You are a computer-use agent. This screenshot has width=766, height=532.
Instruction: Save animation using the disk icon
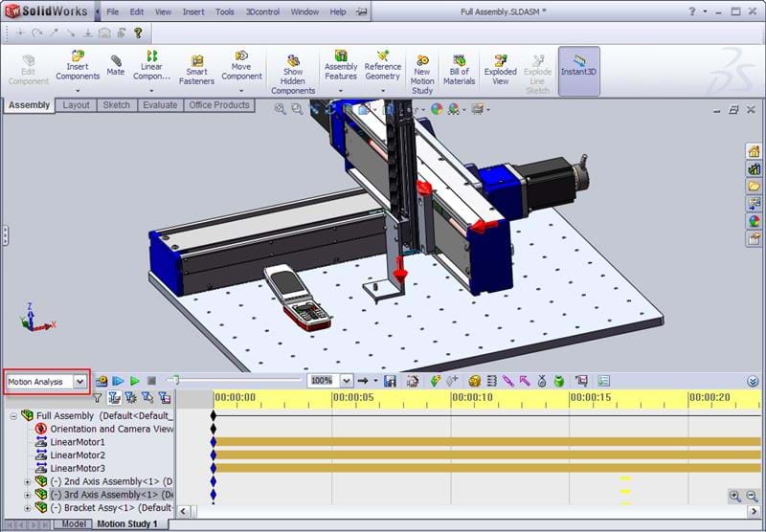[x=390, y=381]
